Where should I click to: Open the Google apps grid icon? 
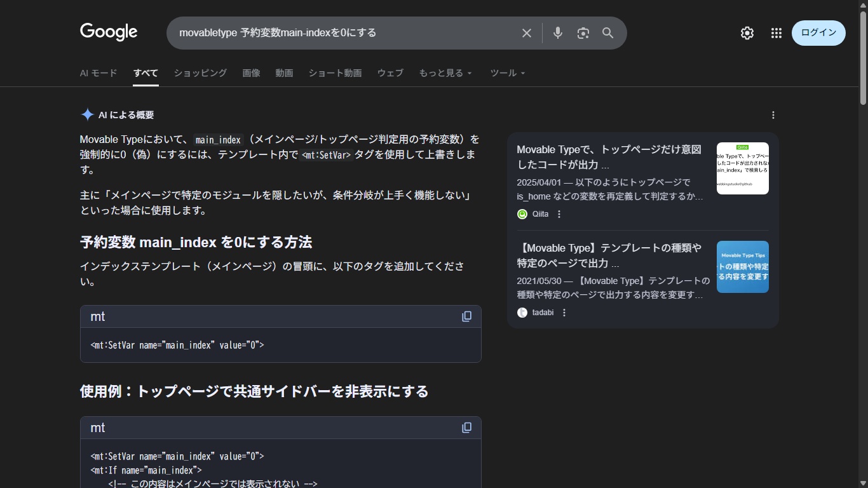[x=776, y=33]
